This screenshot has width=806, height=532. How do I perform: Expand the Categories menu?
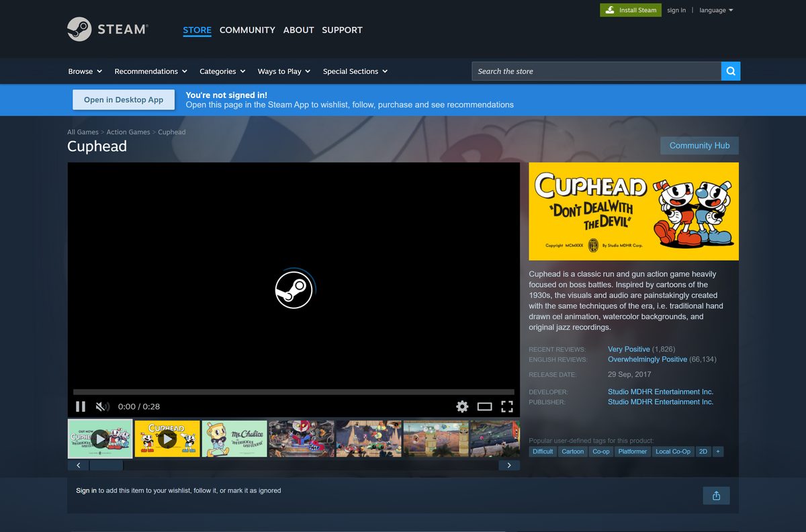[222, 71]
